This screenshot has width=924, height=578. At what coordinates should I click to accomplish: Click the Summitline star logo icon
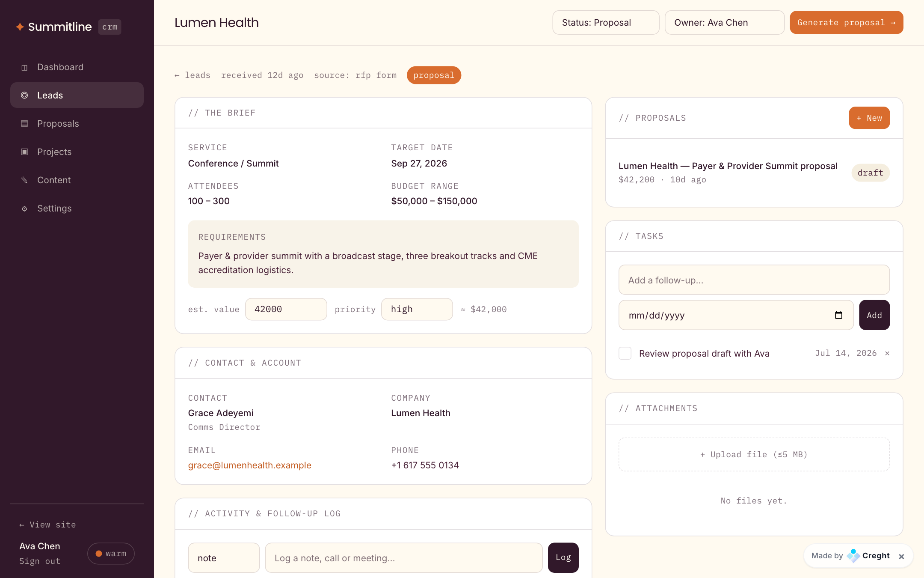click(x=20, y=27)
